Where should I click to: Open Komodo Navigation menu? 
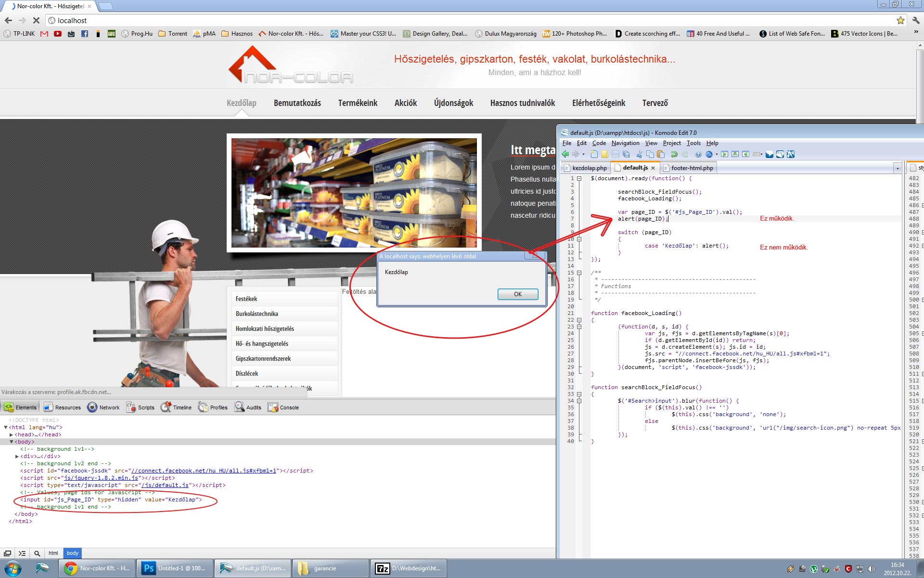point(626,143)
